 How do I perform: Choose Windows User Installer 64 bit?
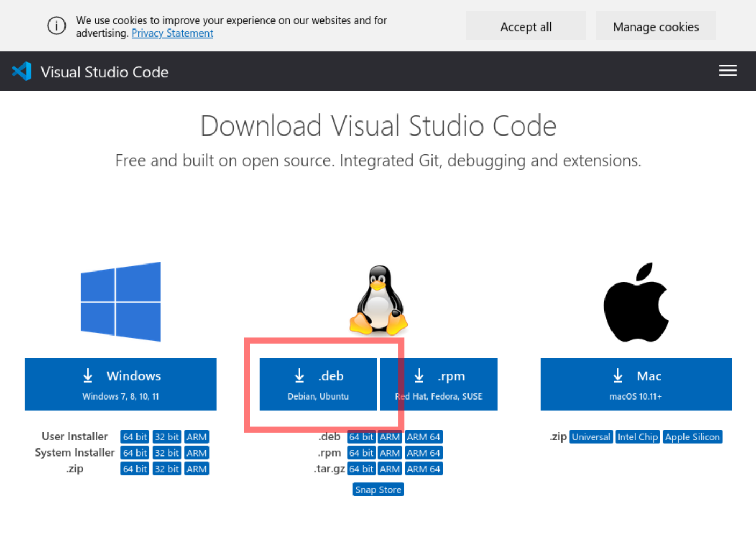(134, 437)
